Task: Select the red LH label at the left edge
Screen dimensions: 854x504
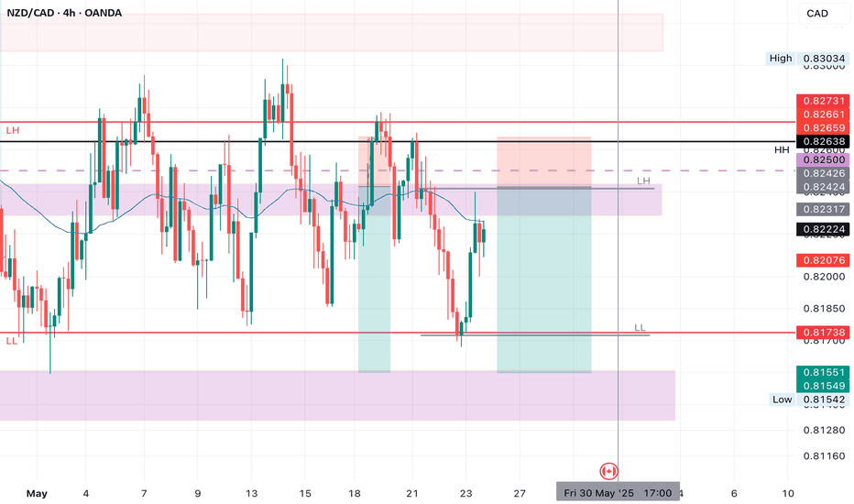Action: coord(13,131)
